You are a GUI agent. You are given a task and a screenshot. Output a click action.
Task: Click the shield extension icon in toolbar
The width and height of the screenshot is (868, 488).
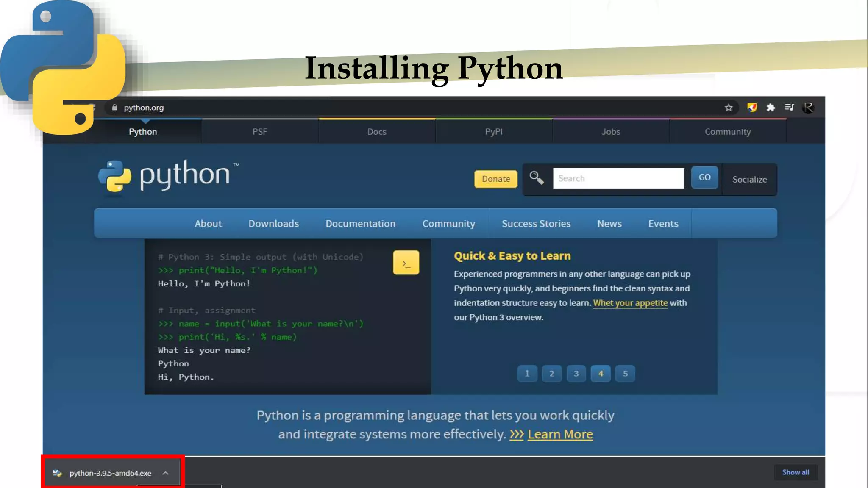click(x=752, y=108)
